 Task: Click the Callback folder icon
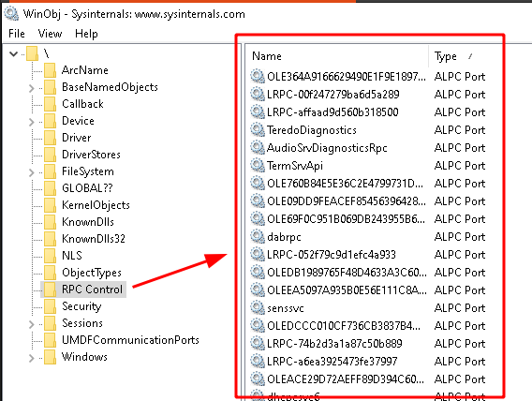[x=50, y=104]
